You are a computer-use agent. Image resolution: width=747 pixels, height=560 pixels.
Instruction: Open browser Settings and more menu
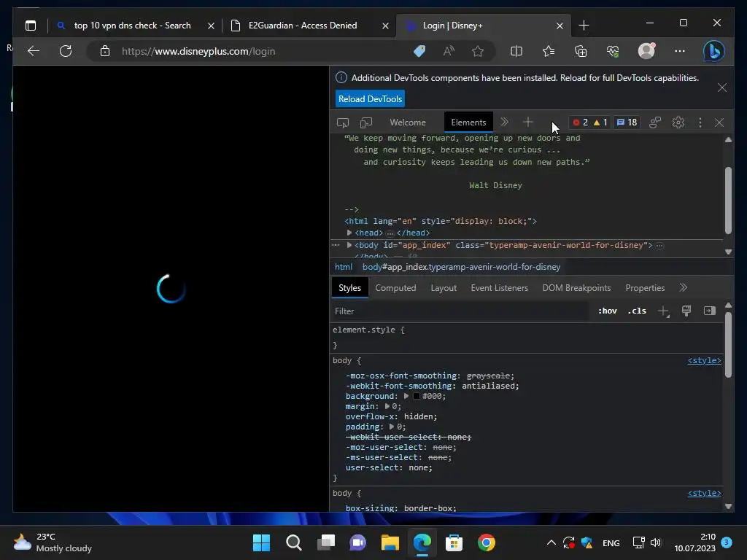tap(680, 51)
